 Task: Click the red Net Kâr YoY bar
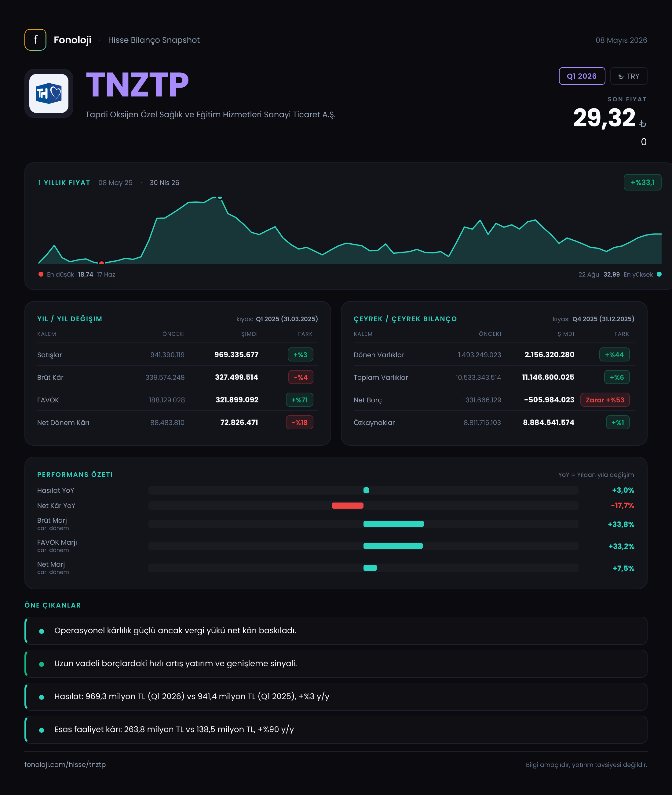click(x=347, y=506)
